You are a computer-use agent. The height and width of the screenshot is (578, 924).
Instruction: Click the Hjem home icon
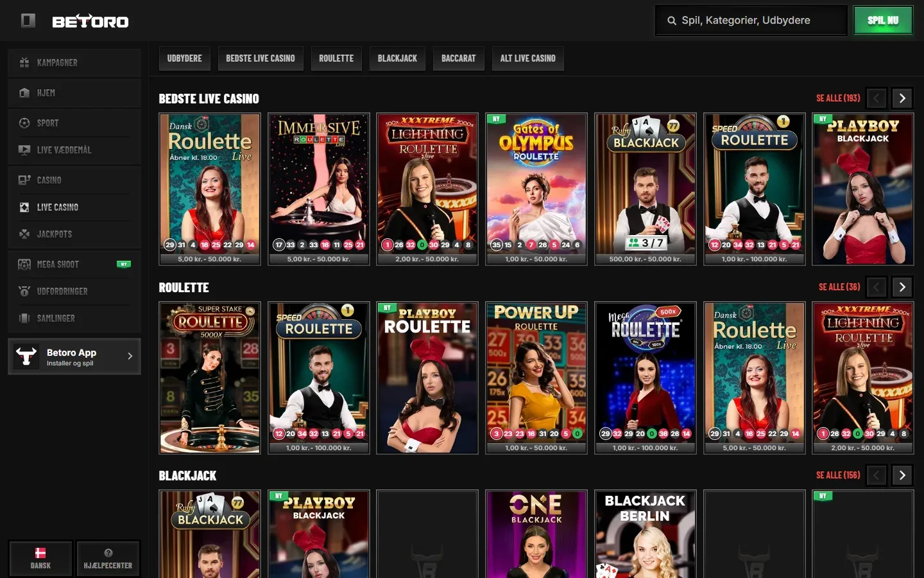coord(24,92)
